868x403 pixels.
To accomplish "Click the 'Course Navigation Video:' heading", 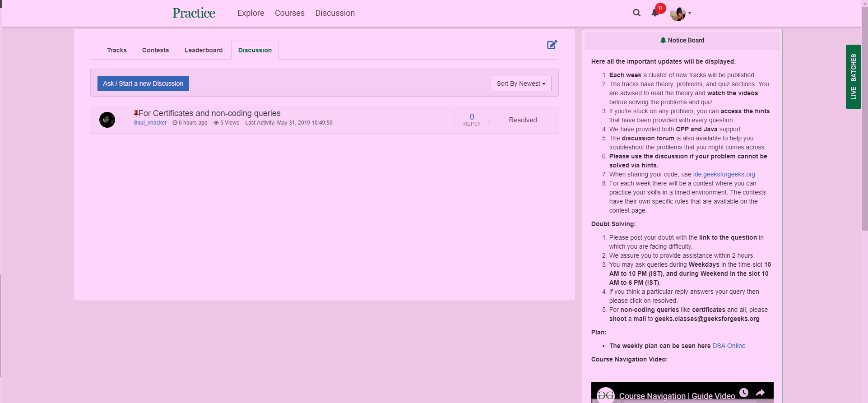I will (629, 359).
